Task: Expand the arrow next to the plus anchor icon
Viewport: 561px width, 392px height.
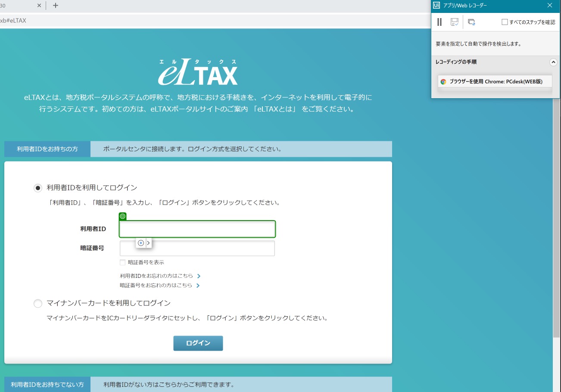Action: click(149, 243)
